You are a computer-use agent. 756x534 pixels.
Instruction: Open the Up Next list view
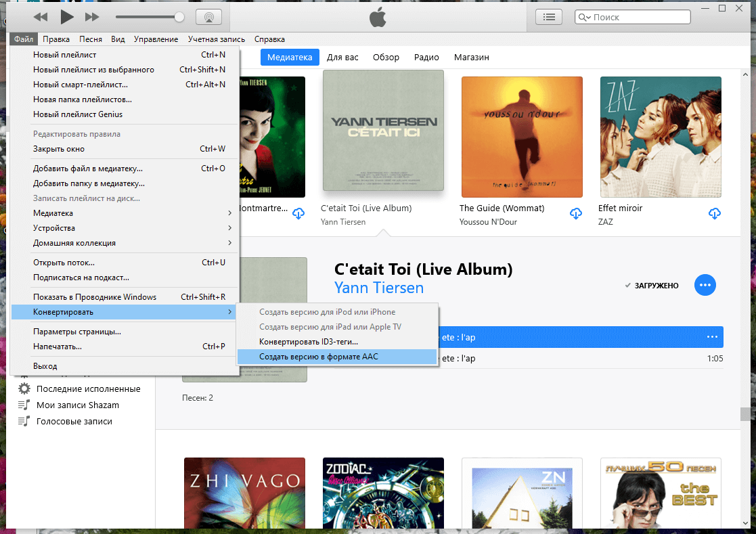549,17
